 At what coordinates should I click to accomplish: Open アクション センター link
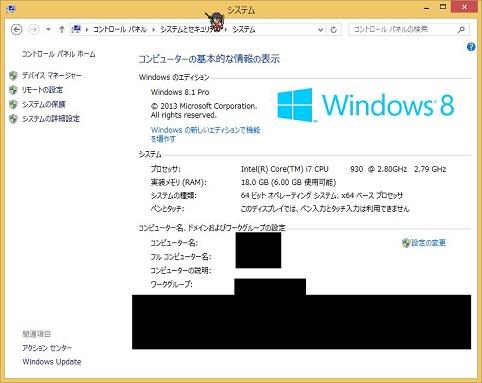pos(47,348)
